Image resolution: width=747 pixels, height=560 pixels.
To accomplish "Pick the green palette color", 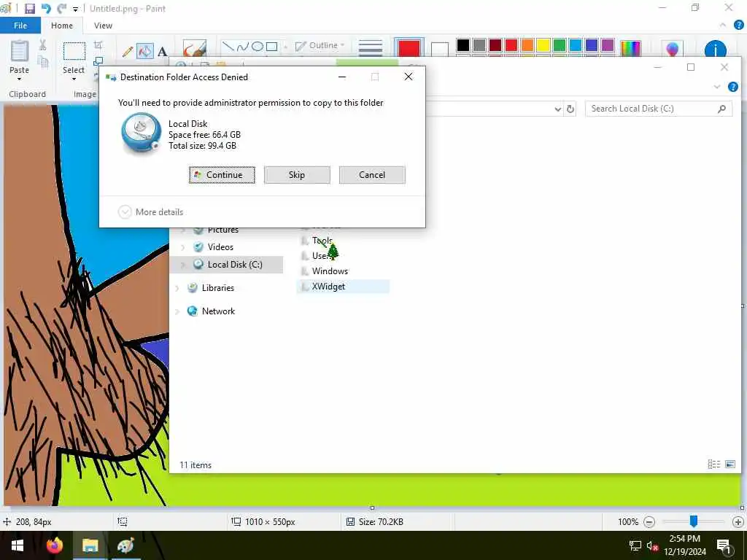I will point(560,45).
